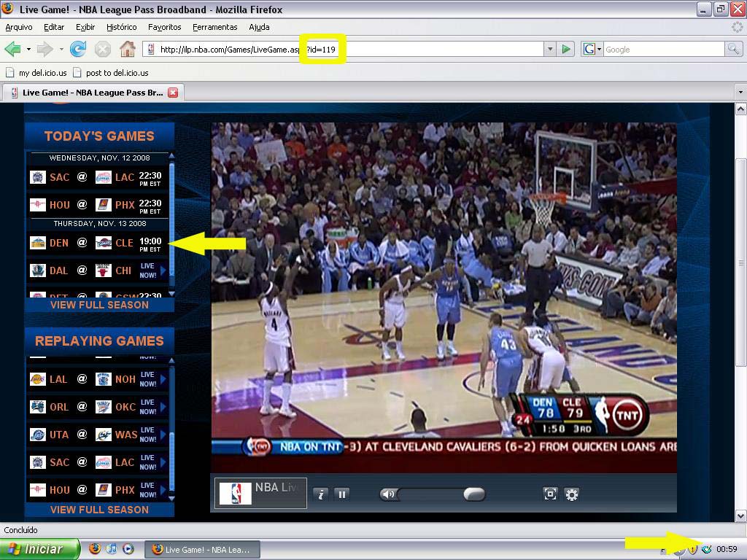Viewport: 747px width, 560px height.
Task: Click the volume slider knob
Action: [x=474, y=494]
